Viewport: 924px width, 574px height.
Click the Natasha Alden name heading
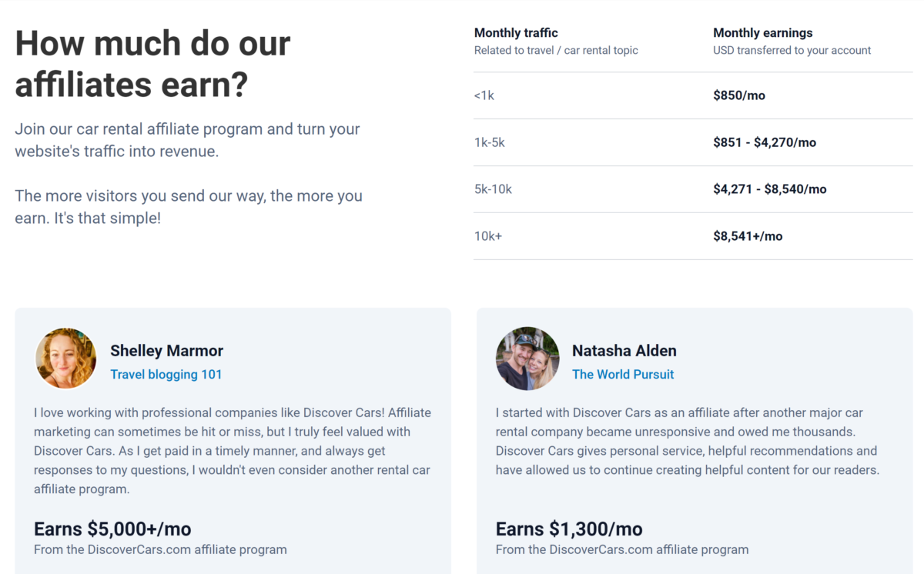tap(624, 351)
